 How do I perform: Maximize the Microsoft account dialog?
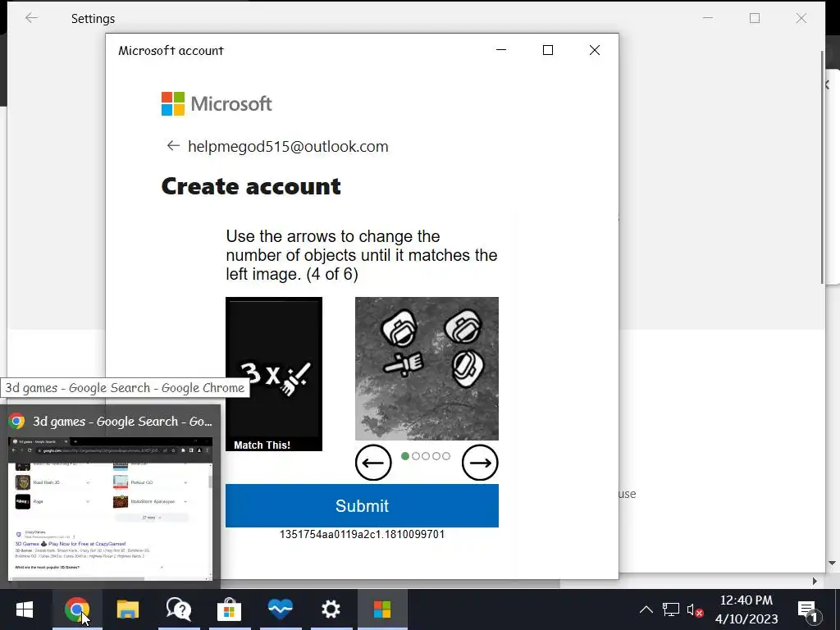(547, 50)
